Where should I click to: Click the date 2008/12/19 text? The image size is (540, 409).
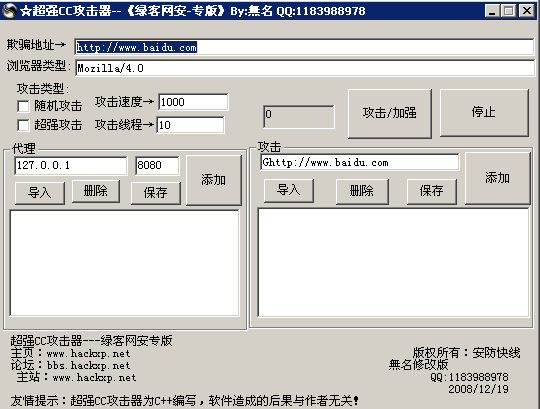pyautogui.click(x=478, y=389)
